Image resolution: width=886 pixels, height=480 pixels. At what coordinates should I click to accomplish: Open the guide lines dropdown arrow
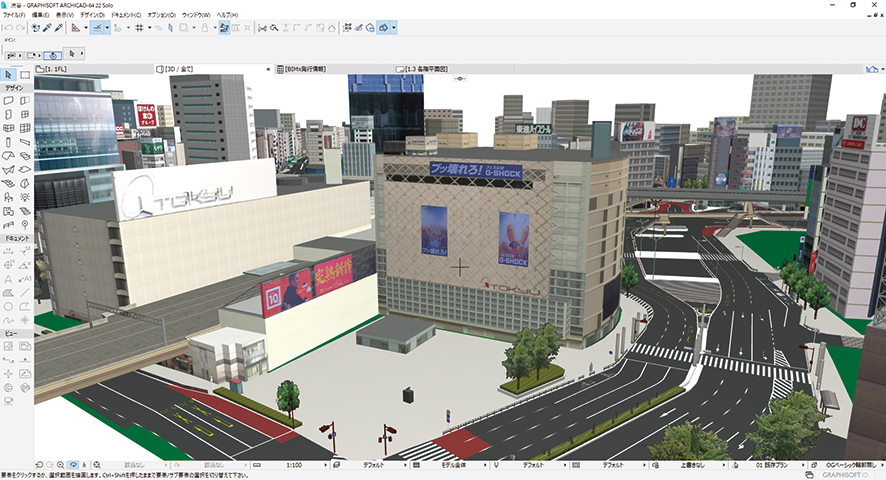coord(107,27)
